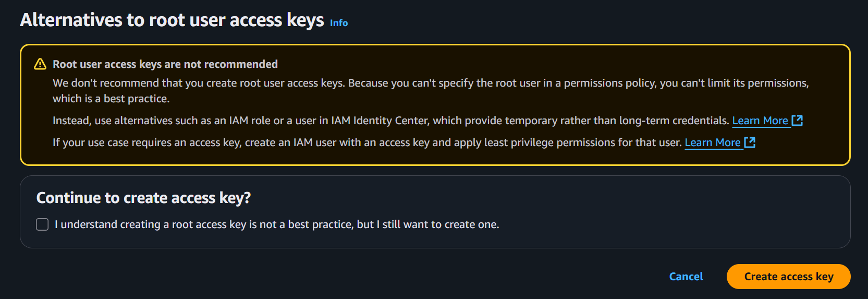The image size is (868, 299).
Task: Click the 'Alternatives to root user access keys' heading
Action: [172, 20]
